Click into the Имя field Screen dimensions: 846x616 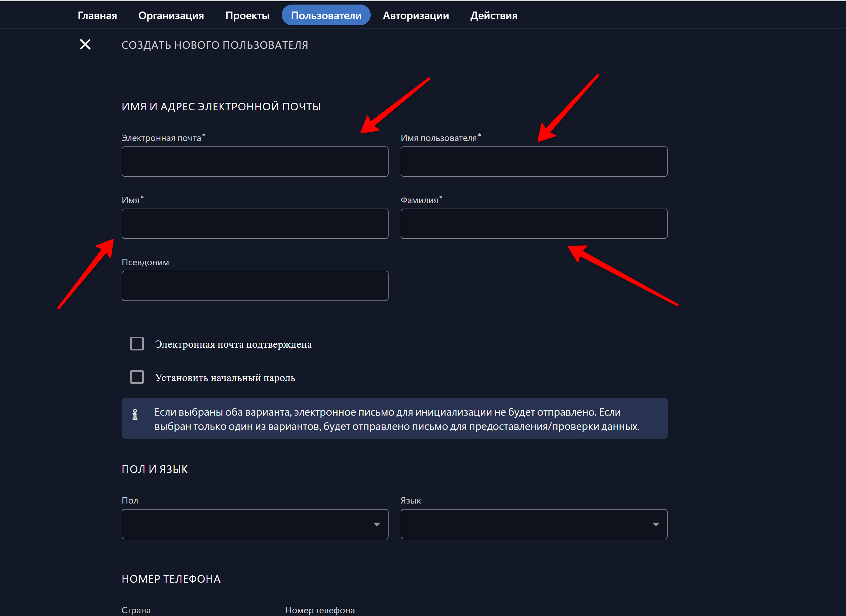point(255,224)
